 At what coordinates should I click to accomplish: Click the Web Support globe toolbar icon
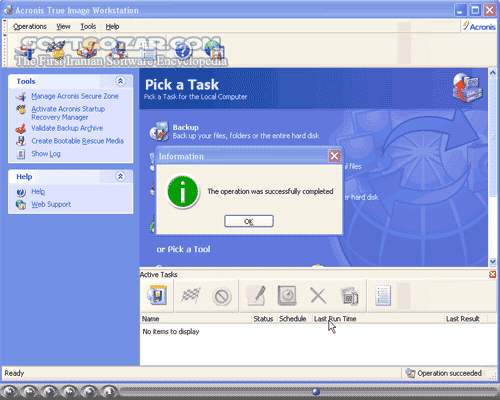point(214,51)
